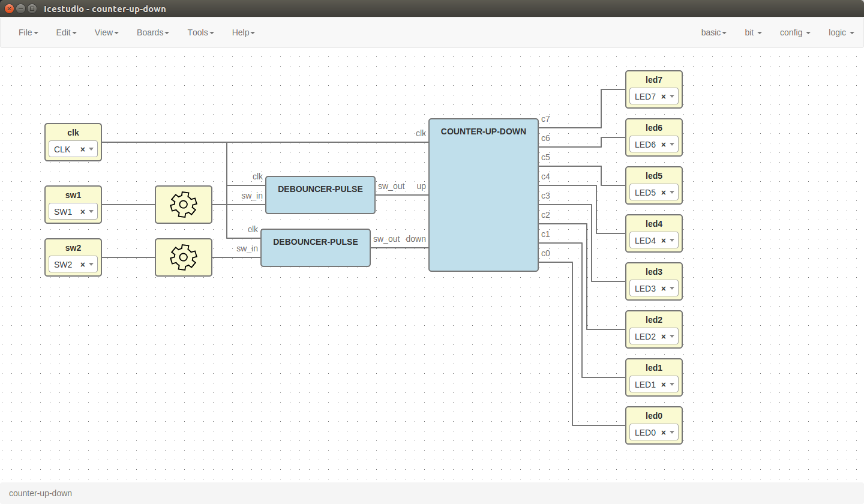This screenshot has height=504, width=864.
Task: Clear the CLK pin selection with x
Action: 83,149
